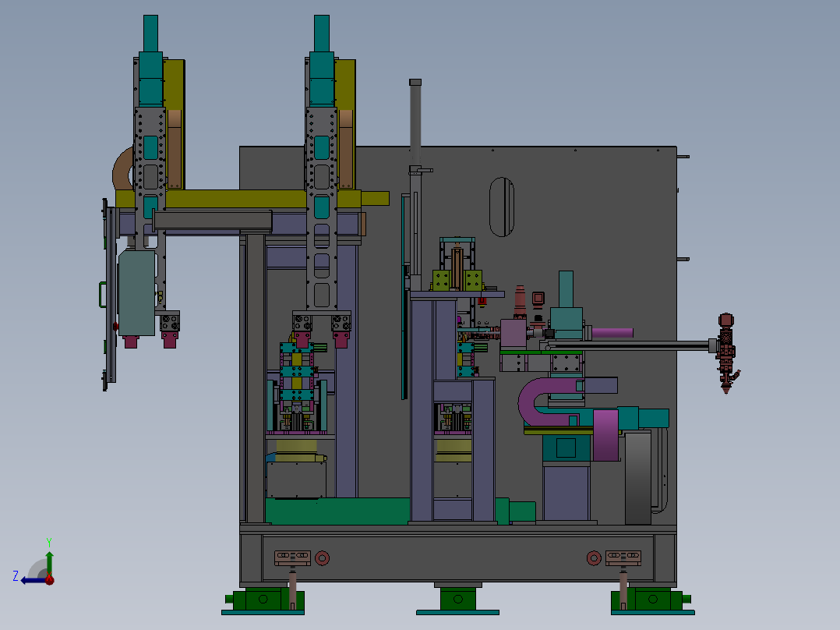
Task: Click the red X axis dot of triad
Action: [x=49, y=579]
